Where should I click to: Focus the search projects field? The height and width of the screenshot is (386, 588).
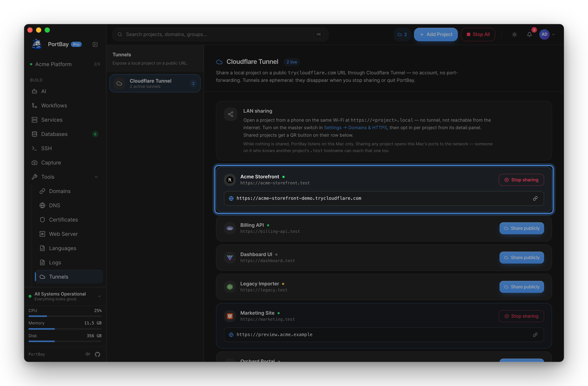(220, 35)
